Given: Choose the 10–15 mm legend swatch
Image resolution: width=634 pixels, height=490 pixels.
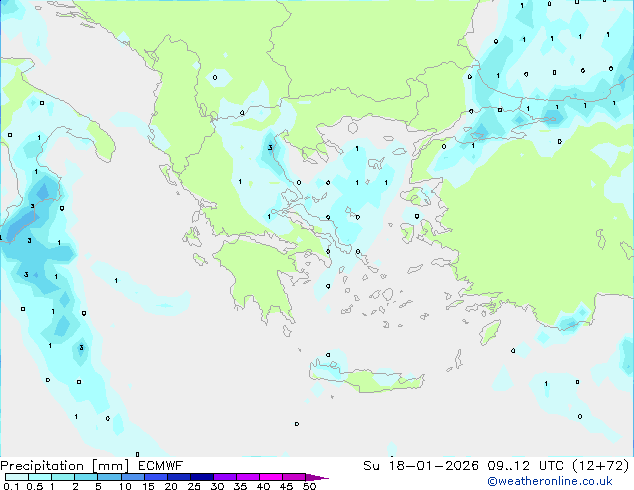Looking at the screenshot, I should click(132, 477).
